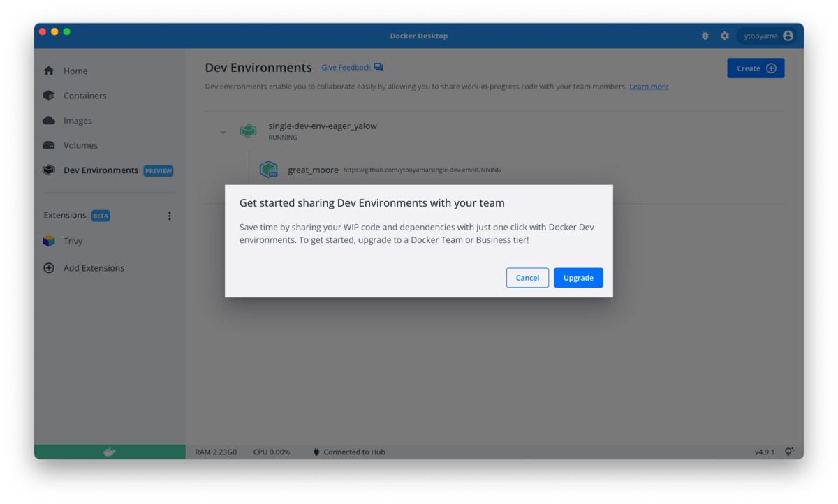
Task: Open the Home section
Action: [75, 71]
